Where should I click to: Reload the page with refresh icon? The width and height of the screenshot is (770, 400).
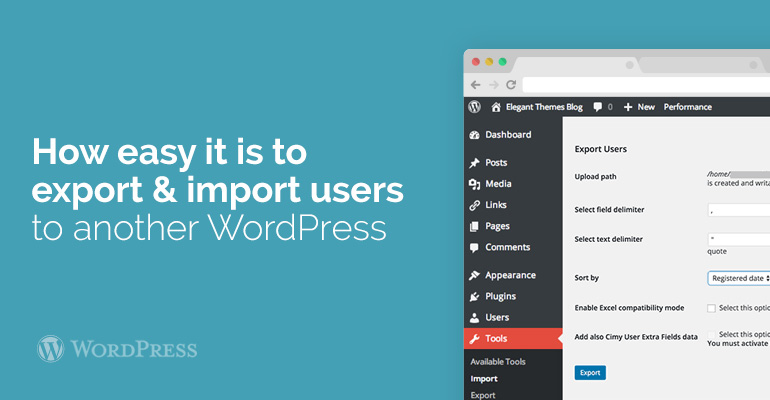511,85
